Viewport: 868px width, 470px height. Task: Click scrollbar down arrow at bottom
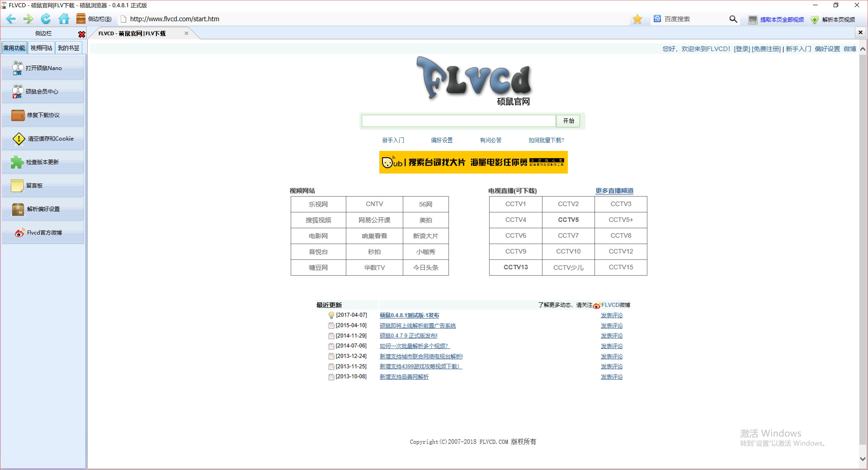(863, 458)
